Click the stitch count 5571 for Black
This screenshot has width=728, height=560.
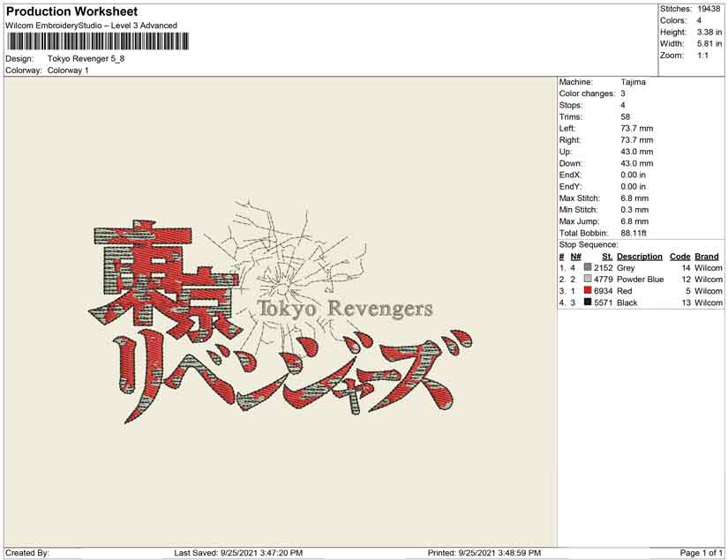point(603,302)
